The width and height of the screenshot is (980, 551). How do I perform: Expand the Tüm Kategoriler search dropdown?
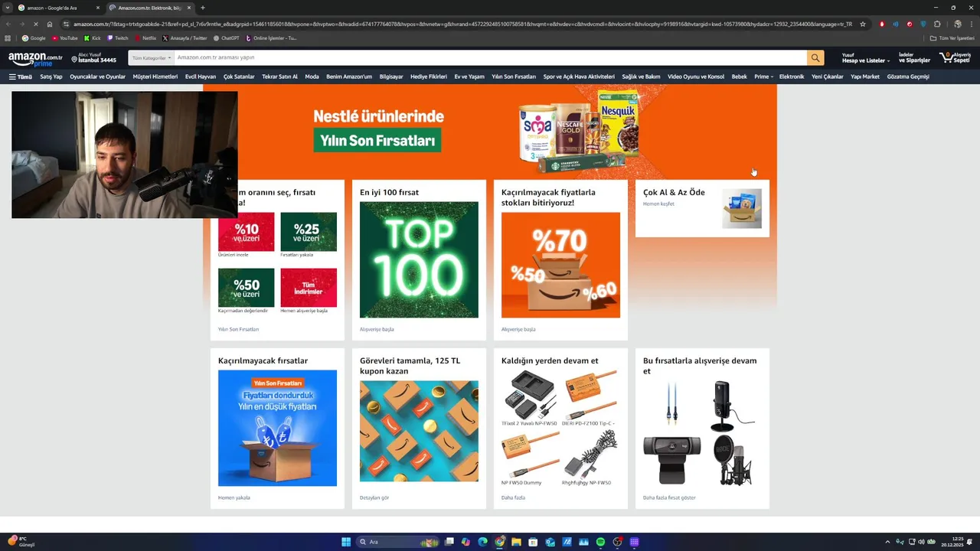point(151,57)
